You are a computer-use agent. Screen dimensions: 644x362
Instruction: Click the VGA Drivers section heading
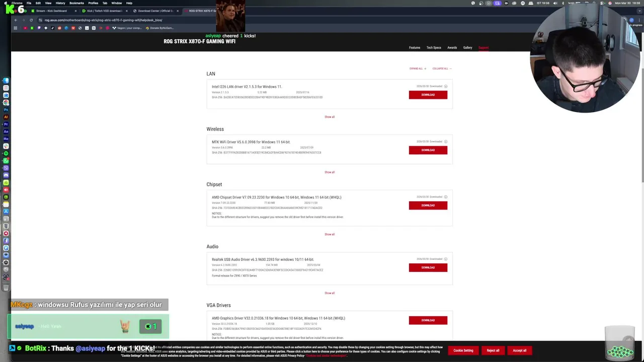218,305
